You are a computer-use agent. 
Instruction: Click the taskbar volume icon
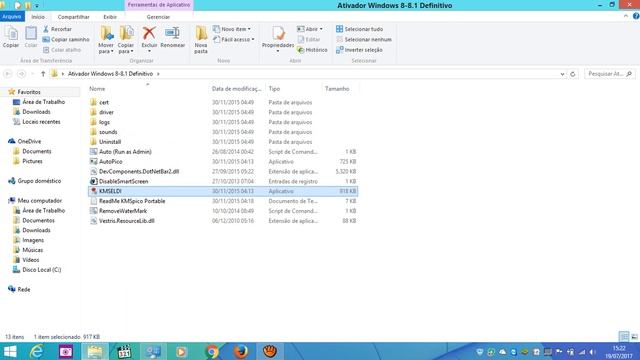(592, 352)
